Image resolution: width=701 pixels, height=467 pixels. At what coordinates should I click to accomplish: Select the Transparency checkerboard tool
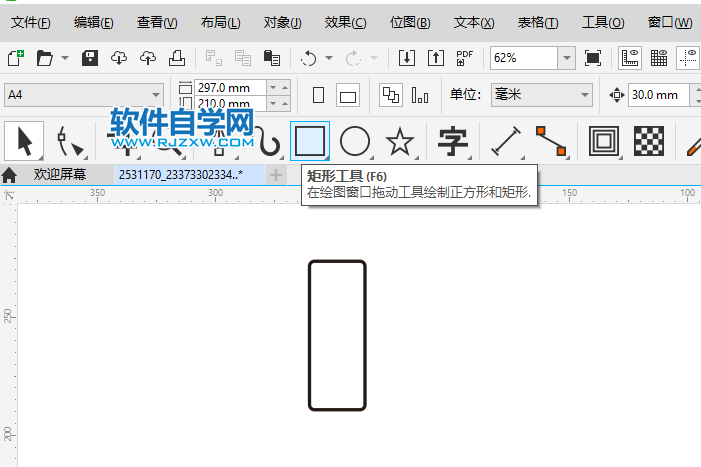pos(649,141)
